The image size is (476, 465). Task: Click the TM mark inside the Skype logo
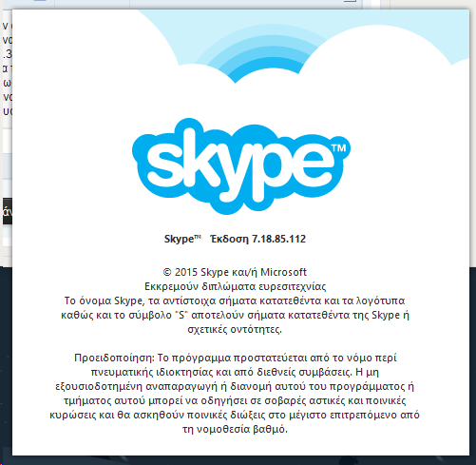(x=338, y=148)
